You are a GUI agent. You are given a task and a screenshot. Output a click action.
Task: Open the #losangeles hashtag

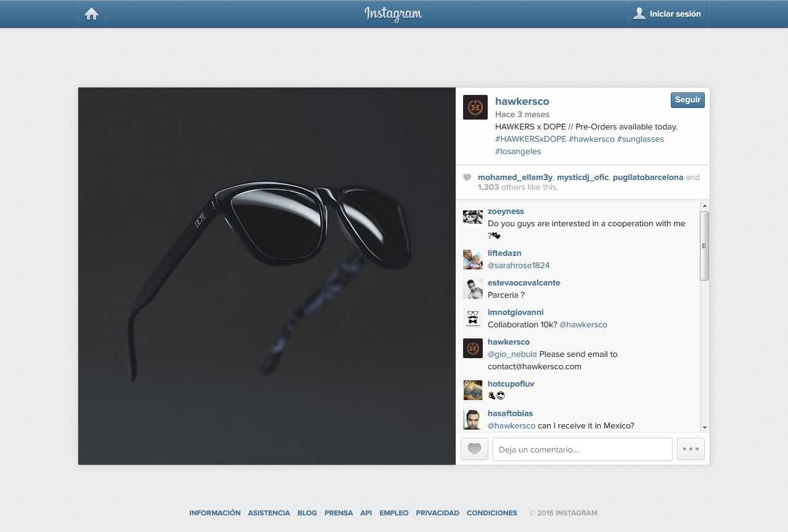pyautogui.click(x=518, y=152)
